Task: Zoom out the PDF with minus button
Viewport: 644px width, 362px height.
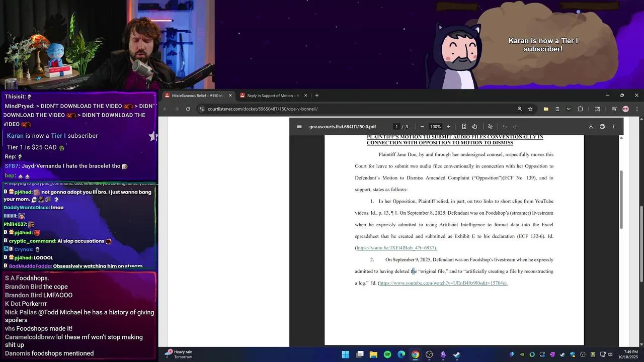Action: point(422,127)
